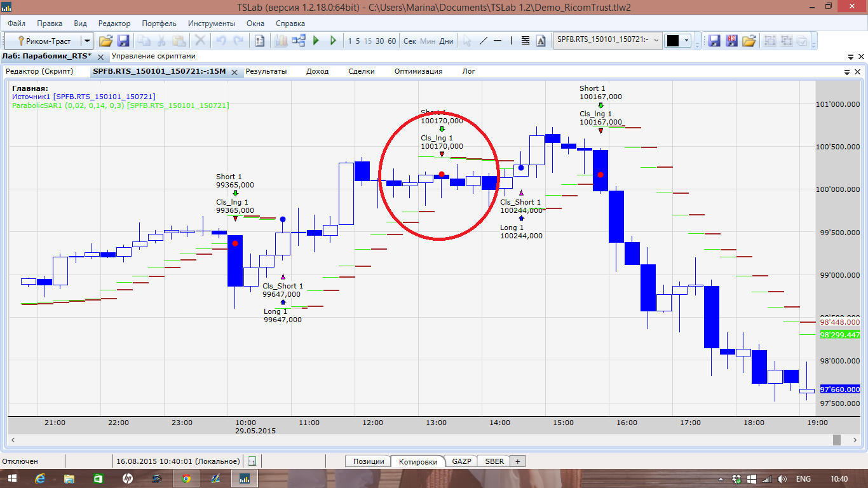Image resolution: width=868 pixels, height=488 pixels.
Task: Switch timeframe units to Дни
Action: pos(446,41)
